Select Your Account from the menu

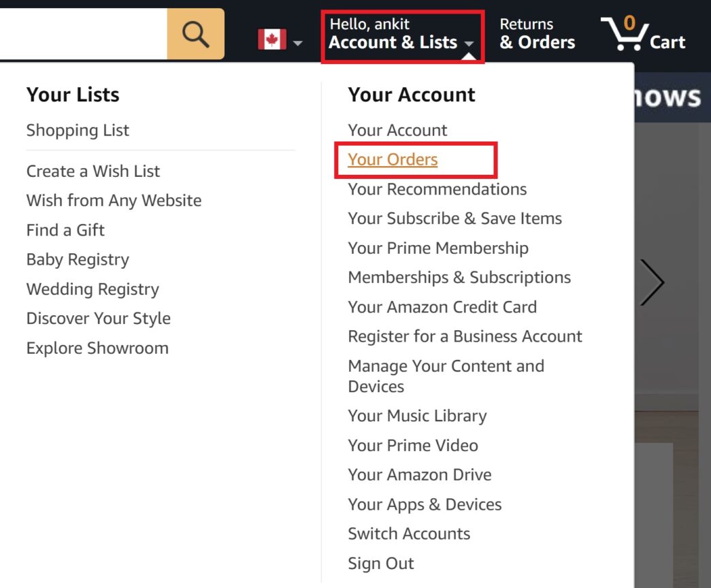pyautogui.click(x=397, y=129)
